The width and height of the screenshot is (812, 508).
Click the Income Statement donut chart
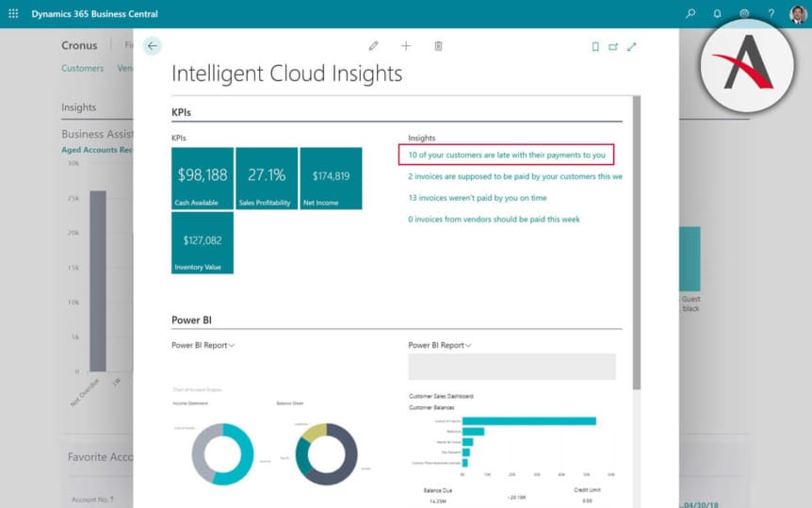tap(222, 454)
